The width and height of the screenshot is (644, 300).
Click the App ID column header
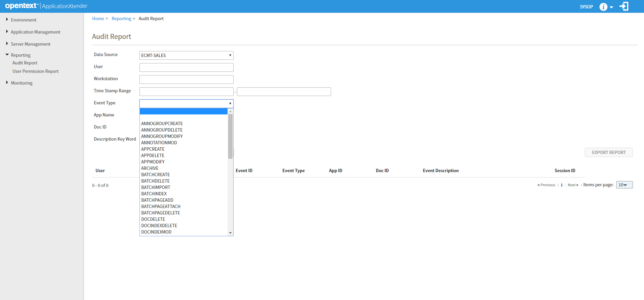pyautogui.click(x=335, y=170)
